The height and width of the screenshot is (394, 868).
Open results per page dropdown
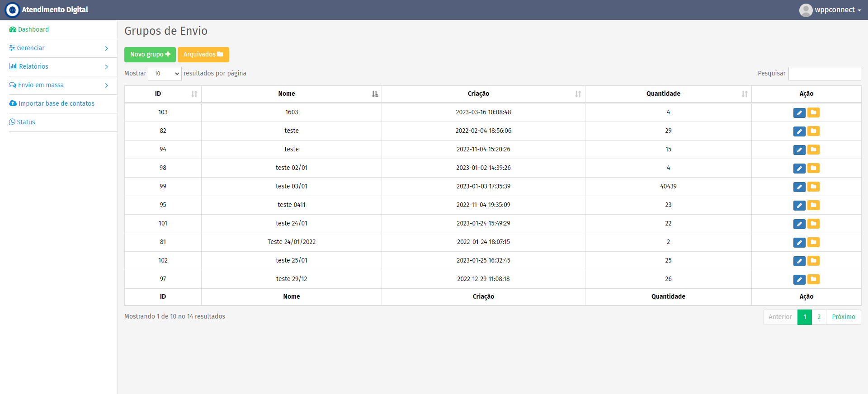165,74
